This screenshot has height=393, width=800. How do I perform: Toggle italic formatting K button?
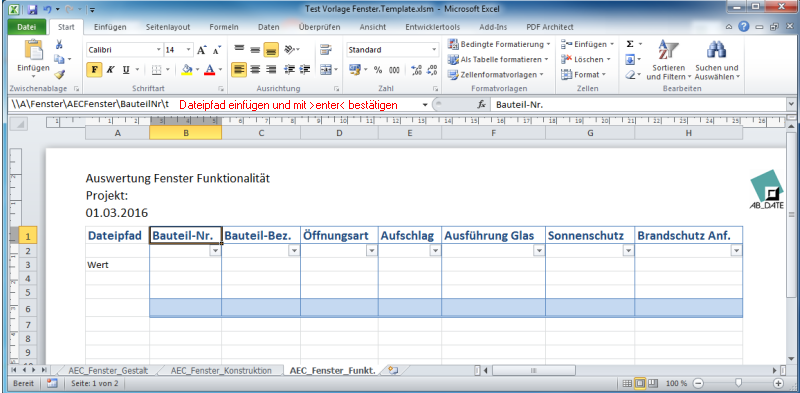pyautogui.click(x=110, y=69)
